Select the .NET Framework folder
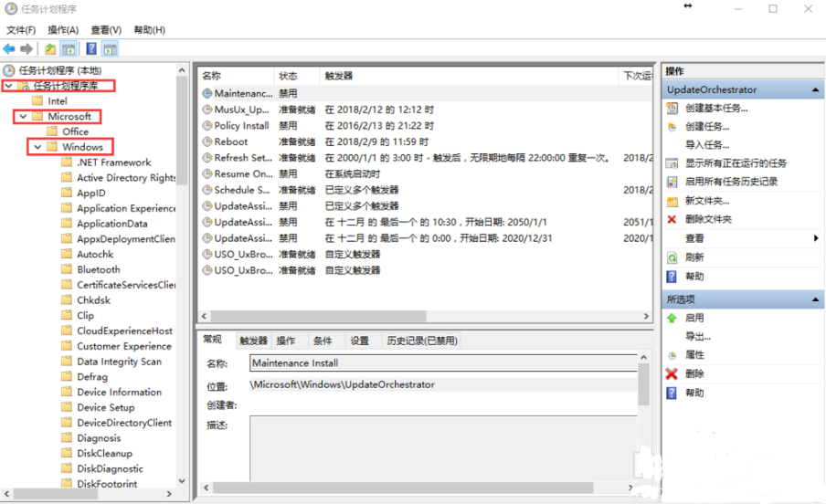Screen dimensions: 826x504 tap(114, 163)
